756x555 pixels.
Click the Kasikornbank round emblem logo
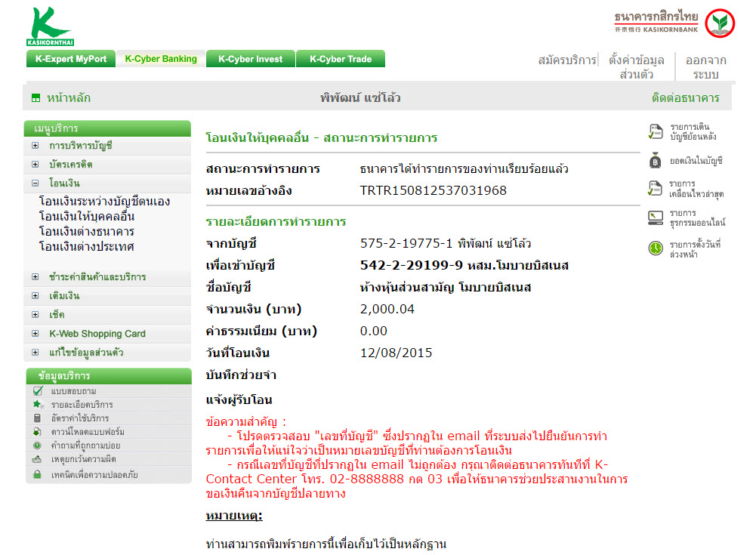(x=719, y=23)
